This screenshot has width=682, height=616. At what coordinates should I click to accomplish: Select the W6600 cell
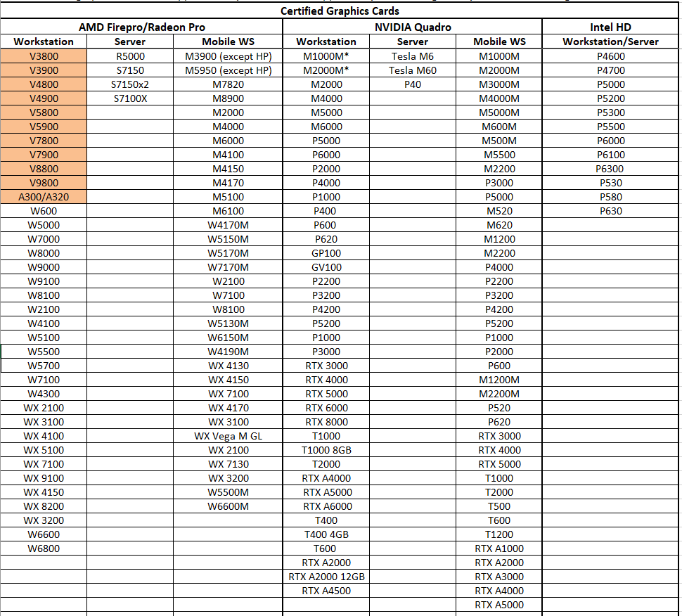(x=44, y=534)
